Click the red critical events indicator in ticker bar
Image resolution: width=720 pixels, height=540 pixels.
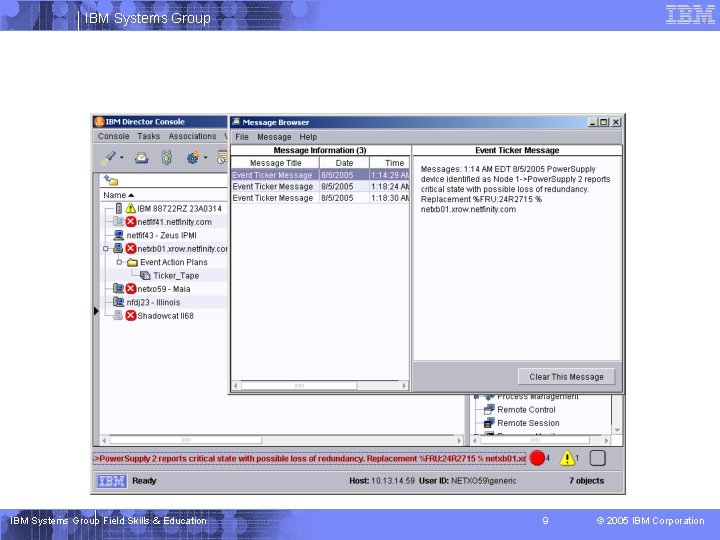(x=537, y=458)
